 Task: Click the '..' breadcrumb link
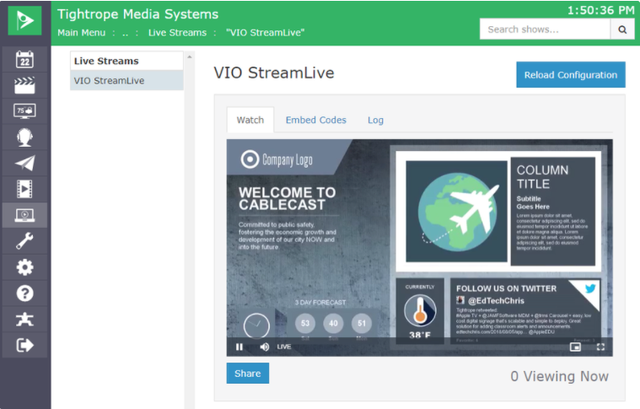[x=125, y=33]
